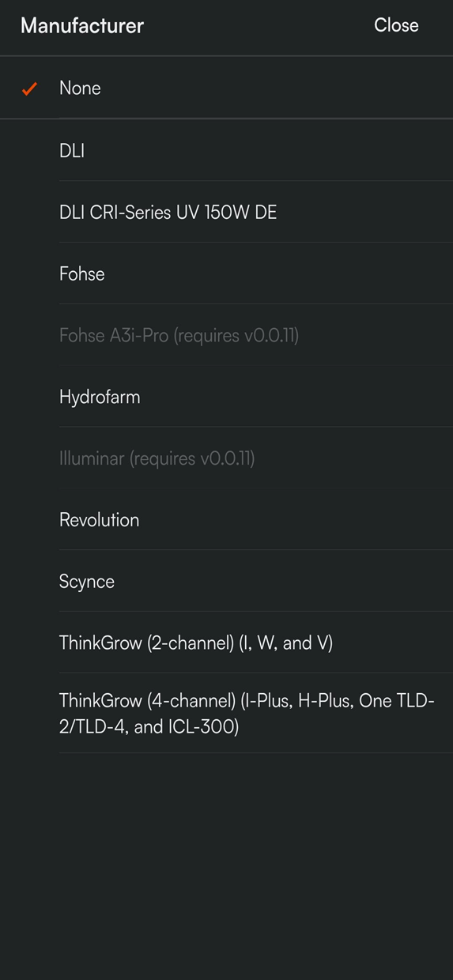
Task: Click the orange checkmark beside None
Action: pos(29,89)
